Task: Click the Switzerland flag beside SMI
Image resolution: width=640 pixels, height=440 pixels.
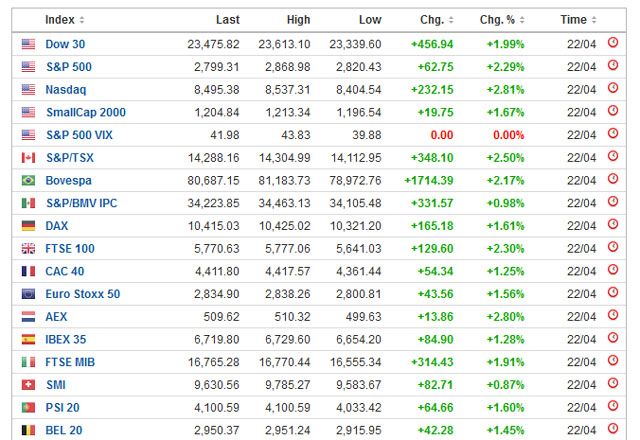Action: pyautogui.click(x=28, y=384)
